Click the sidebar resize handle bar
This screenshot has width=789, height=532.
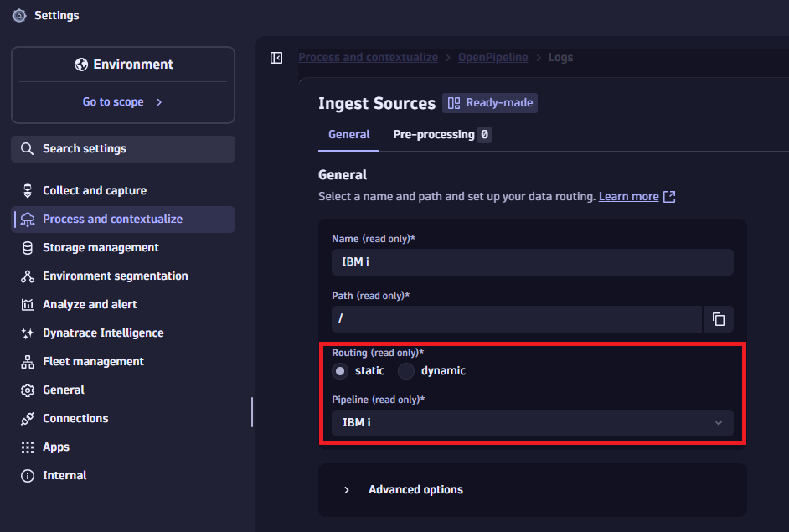tap(252, 412)
